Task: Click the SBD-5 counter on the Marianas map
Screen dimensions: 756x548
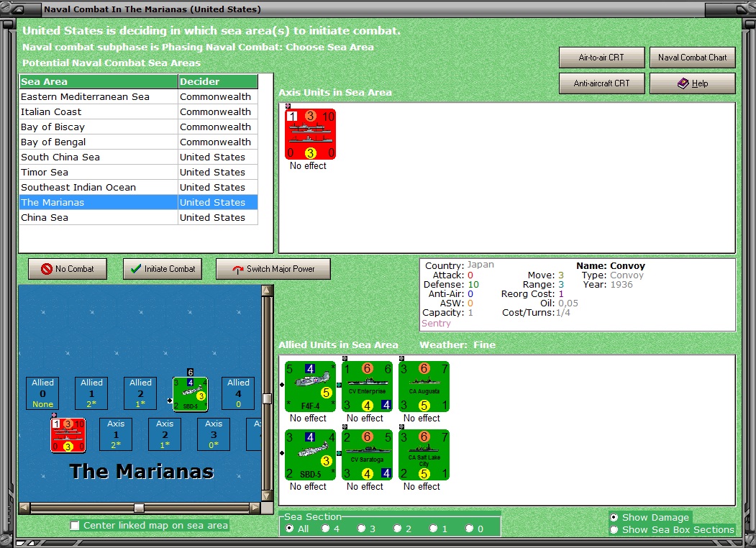Action: click(190, 394)
